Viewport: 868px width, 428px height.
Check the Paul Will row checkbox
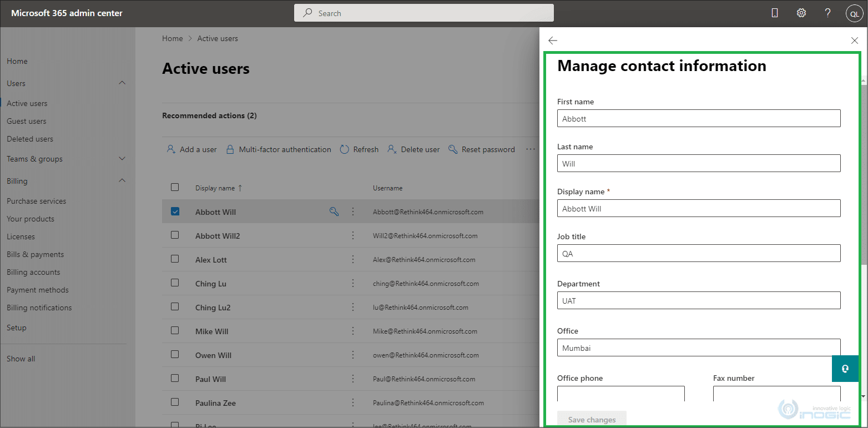tap(175, 378)
